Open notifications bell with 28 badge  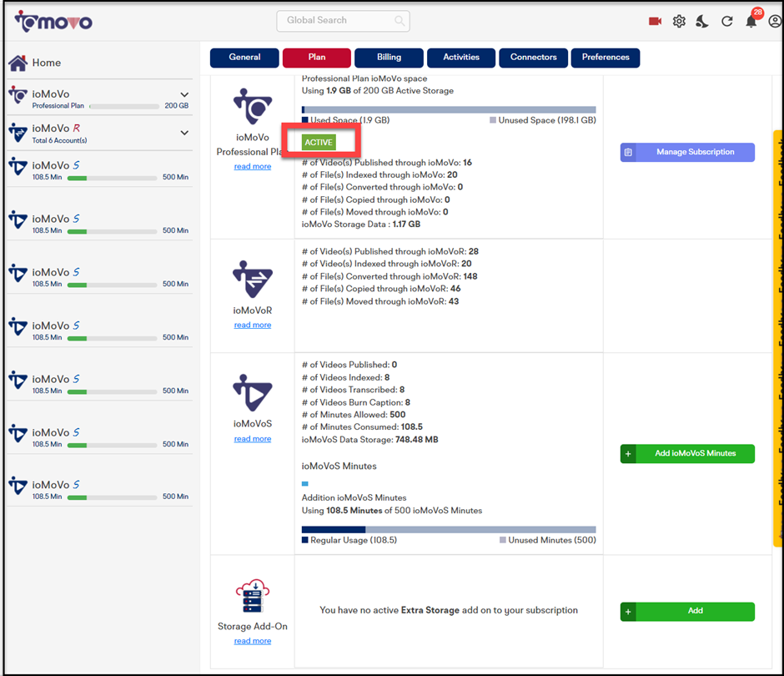click(x=751, y=21)
